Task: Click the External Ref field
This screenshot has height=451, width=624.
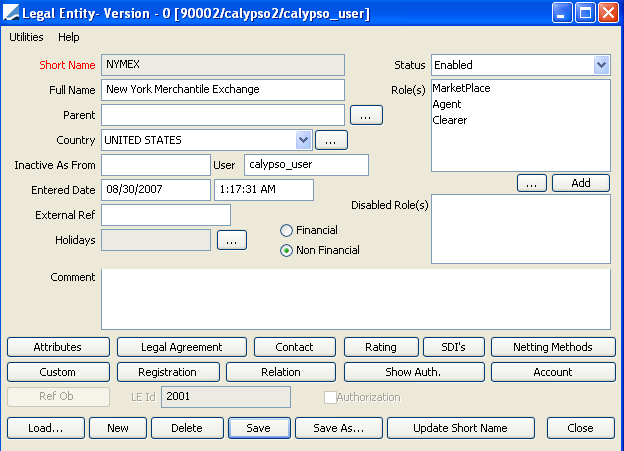Action: coord(166,215)
